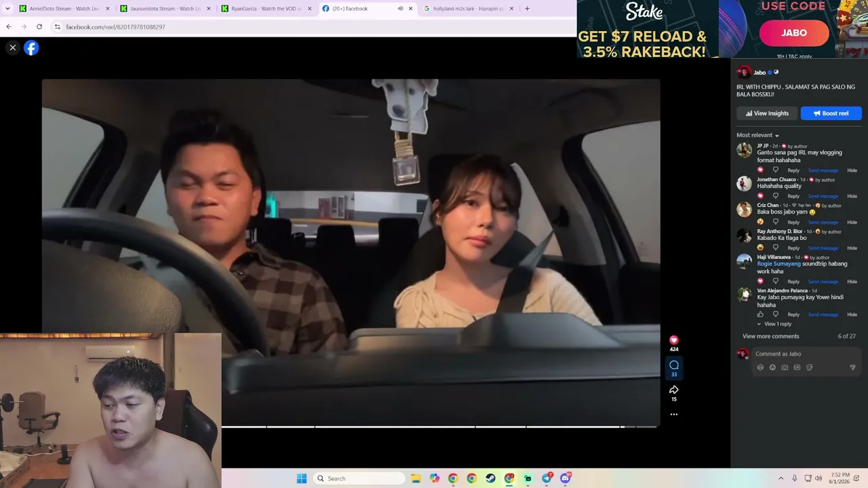Add a GIF to the comment

tap(797, 367)
